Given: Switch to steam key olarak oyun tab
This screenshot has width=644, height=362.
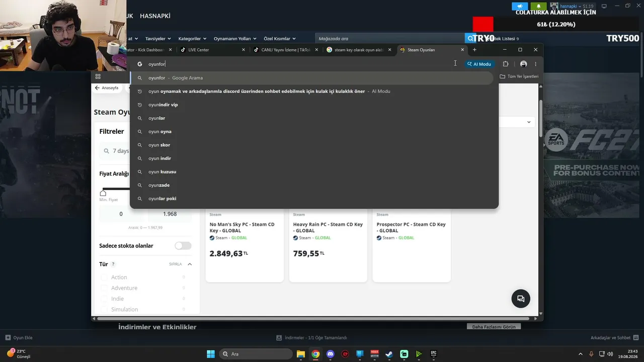Looking at the screenshot, I should tap(359, 50).
